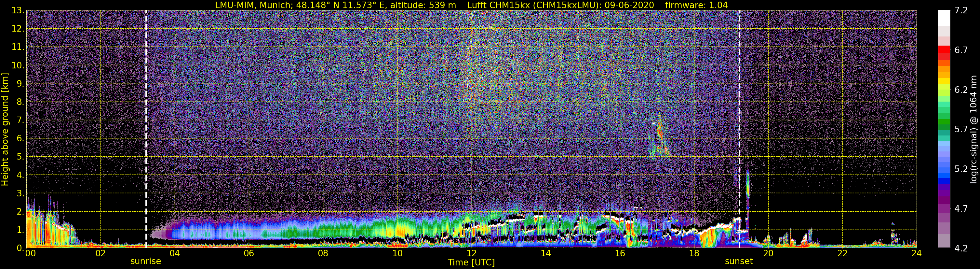
Task: Click the height axis tick '12.'
Action: [18, 29]
